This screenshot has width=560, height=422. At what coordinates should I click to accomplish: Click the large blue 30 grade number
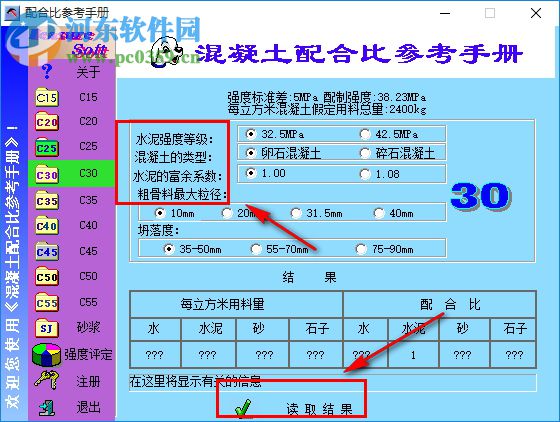(x=481, y=196)
